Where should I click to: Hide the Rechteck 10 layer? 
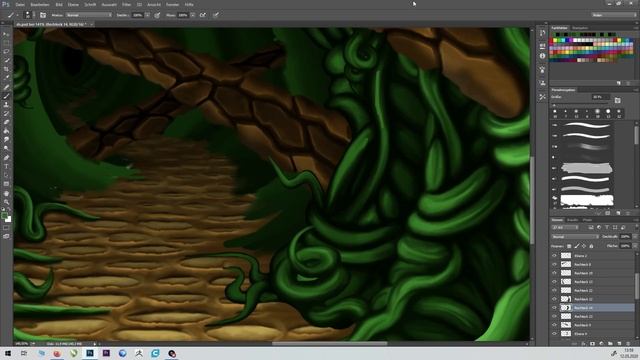(x=554, y=273)
